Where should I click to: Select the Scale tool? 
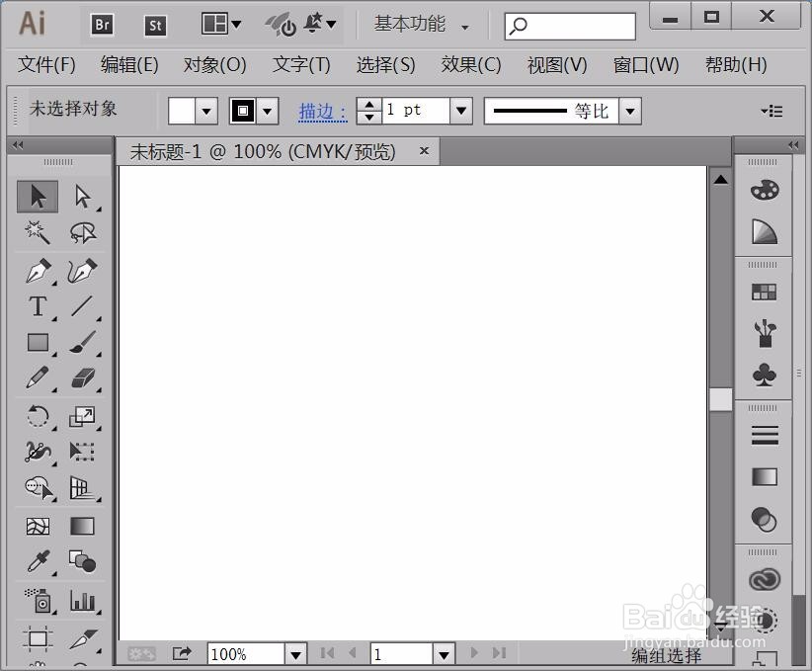pyautogui.click(x=82, y=417)
